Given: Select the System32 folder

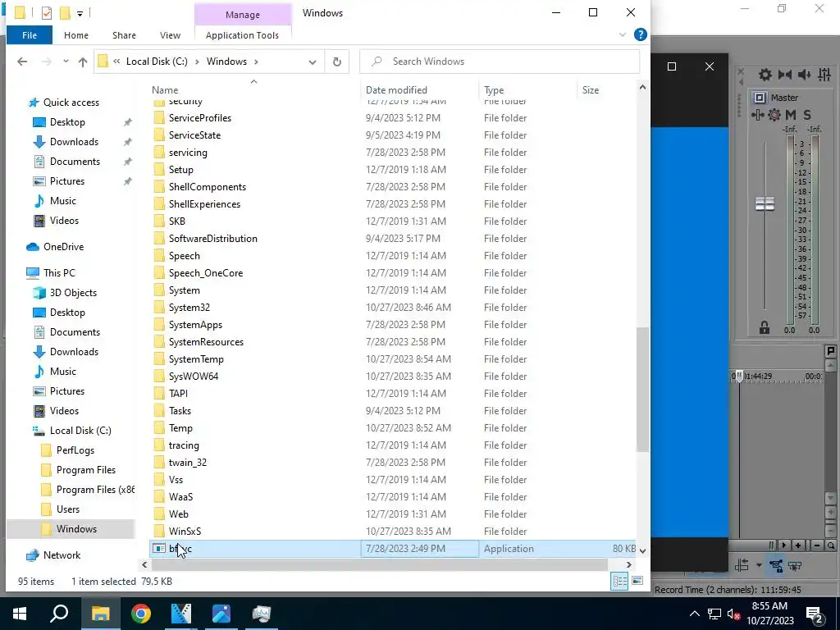Looking at the screenshot, I should pyautogui.click(x=189, y=308).
